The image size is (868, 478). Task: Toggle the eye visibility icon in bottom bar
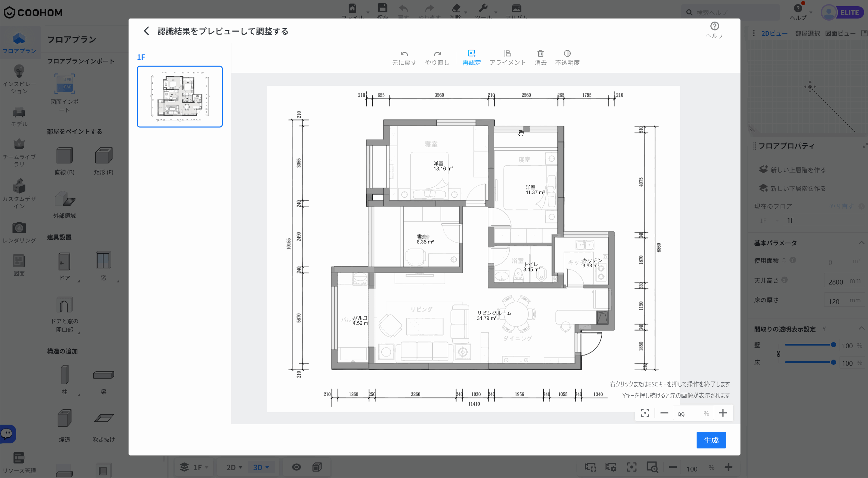pyautogui.click(x=297, y=467)
